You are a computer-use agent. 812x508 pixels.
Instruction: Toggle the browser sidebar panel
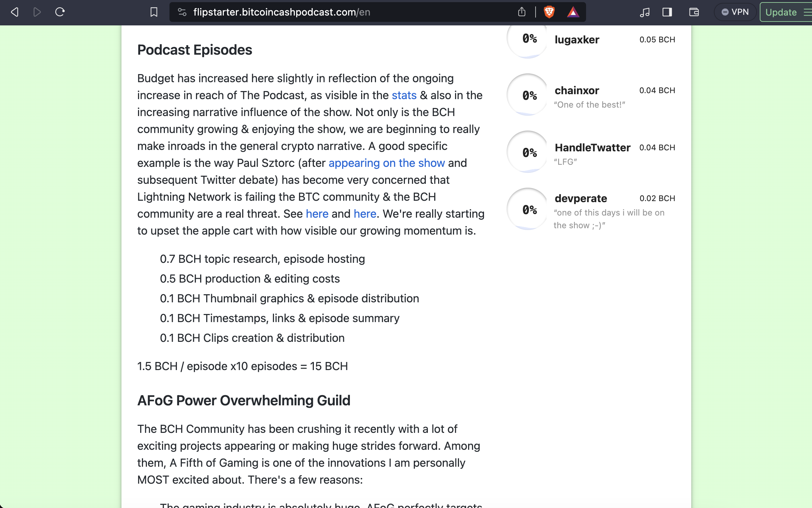coord(667,12)
